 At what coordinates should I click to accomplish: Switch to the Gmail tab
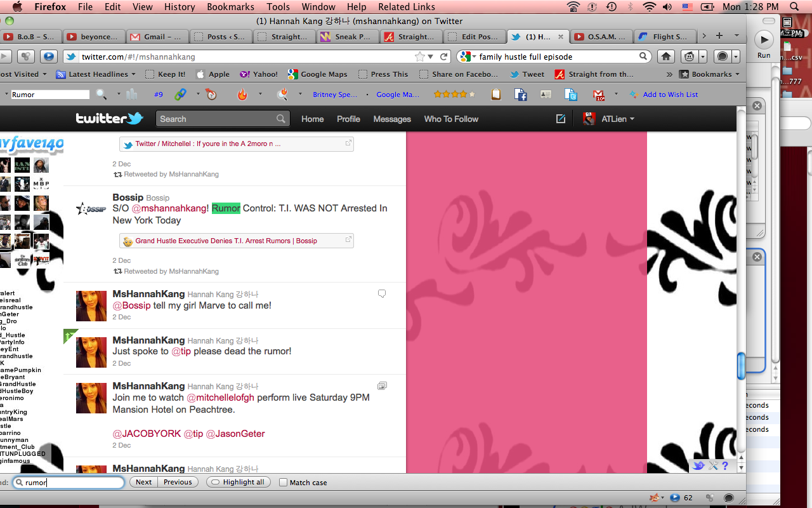[157, 37]
